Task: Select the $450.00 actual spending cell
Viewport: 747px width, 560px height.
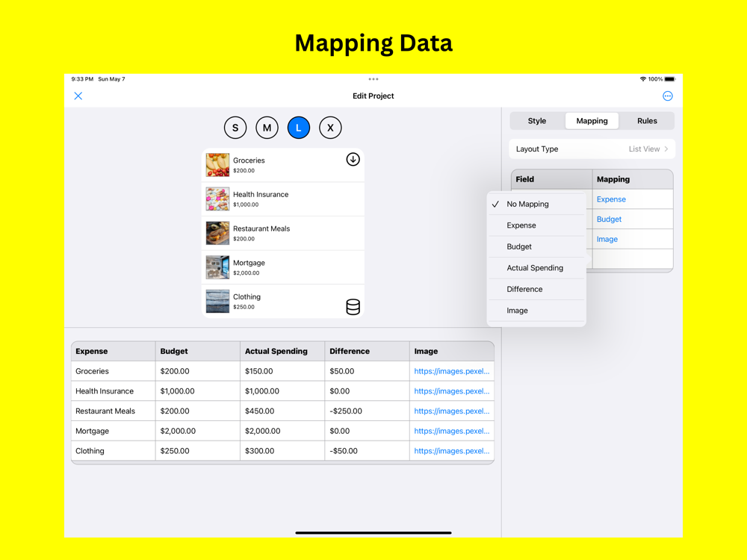Action: pos(282,411)
